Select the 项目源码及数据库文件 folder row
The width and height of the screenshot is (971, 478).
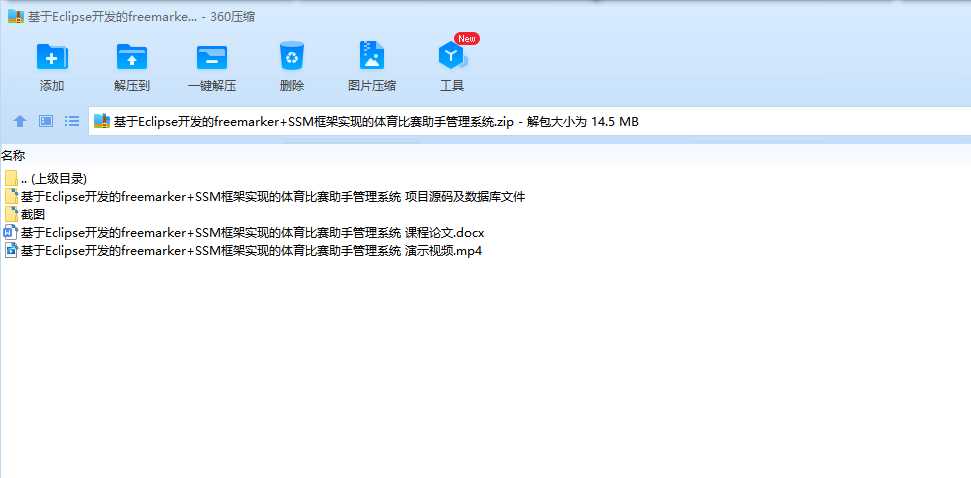[x=264, y=197]
